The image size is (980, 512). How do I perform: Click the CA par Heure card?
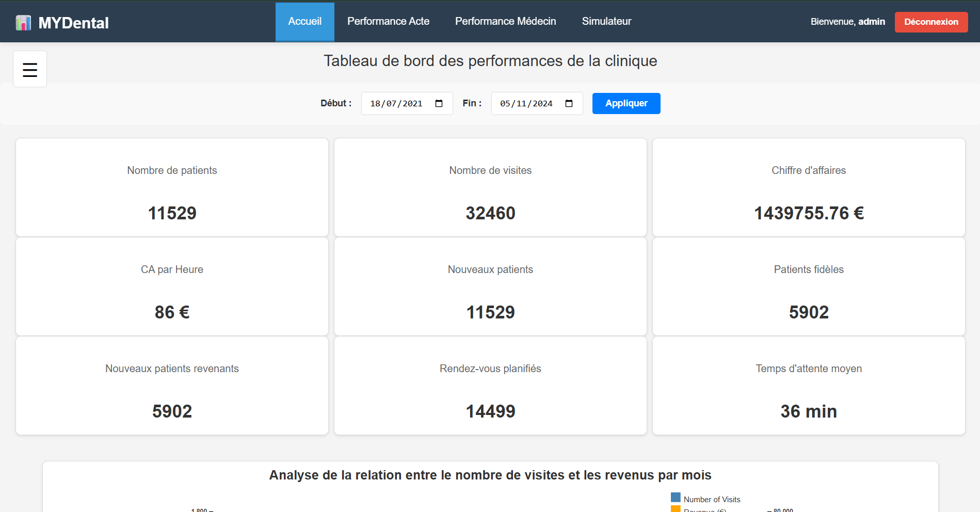click(172, 286)
